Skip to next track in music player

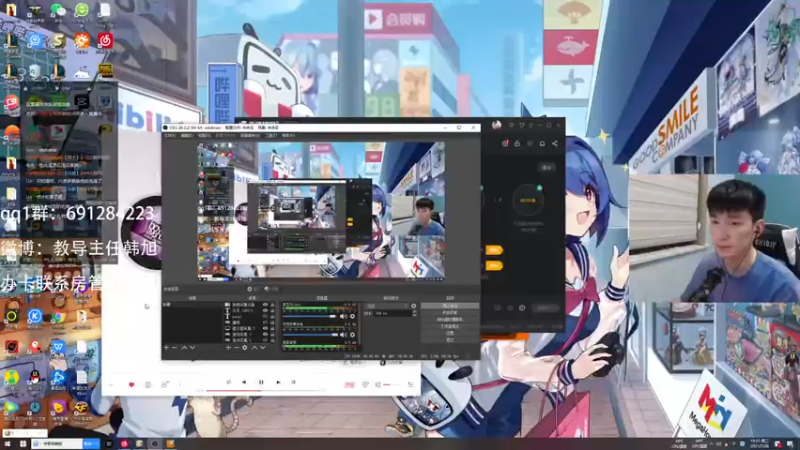pos(278,382)
